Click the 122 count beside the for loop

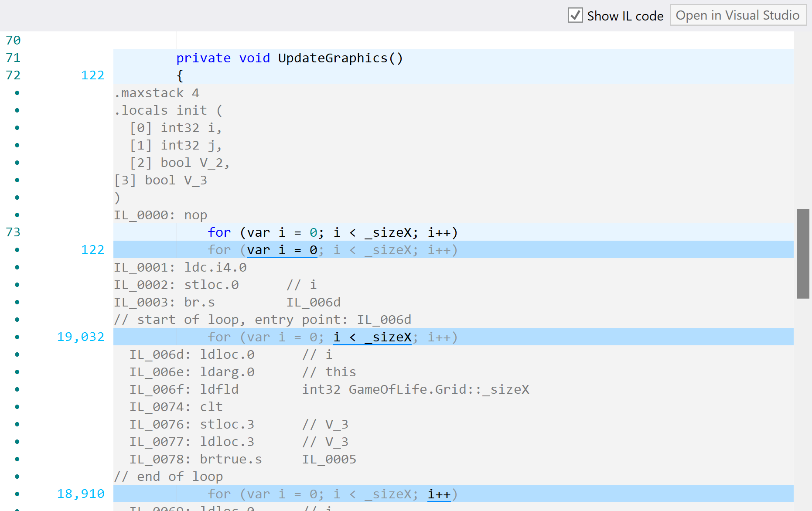(x=92, y=249)
